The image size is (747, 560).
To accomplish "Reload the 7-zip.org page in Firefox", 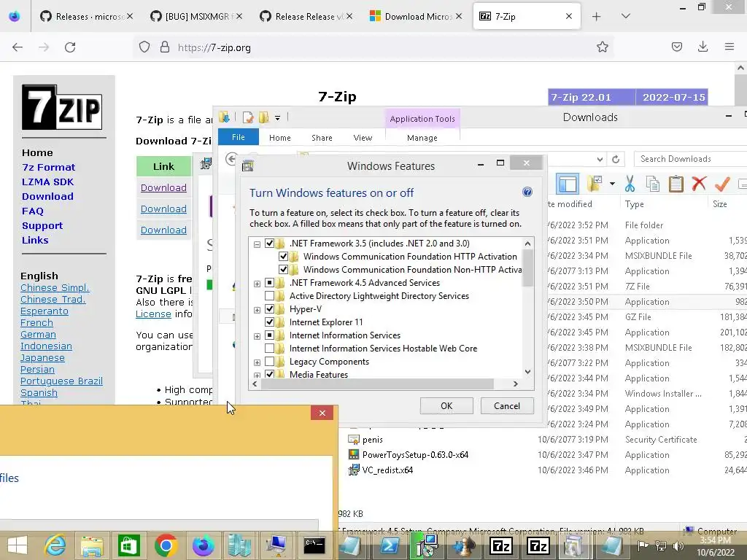I will click(70, 47).
